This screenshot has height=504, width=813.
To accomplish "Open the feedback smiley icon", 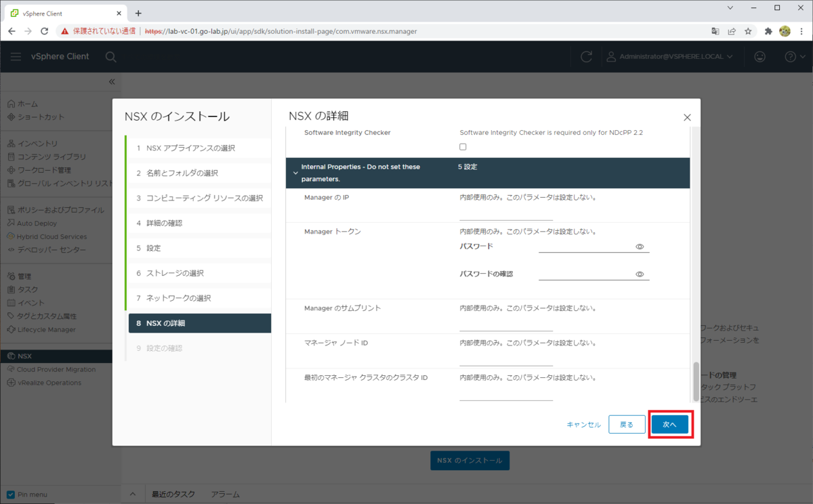I will (760, 57).
